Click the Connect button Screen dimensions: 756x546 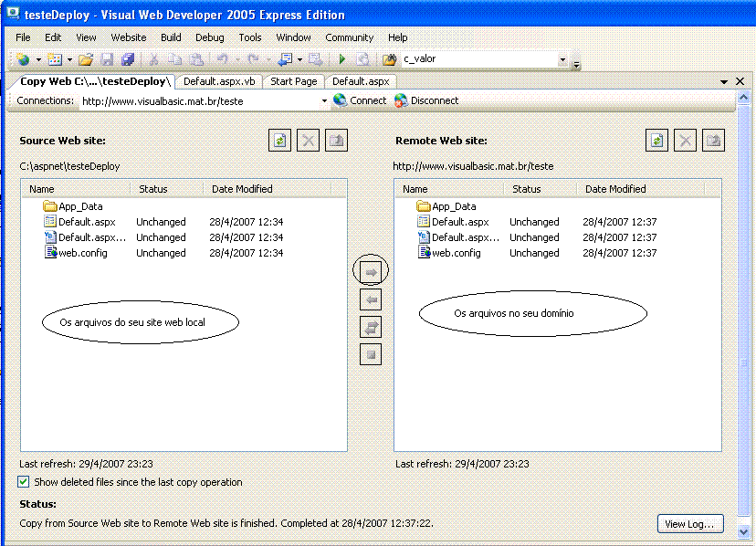(360, 100)
